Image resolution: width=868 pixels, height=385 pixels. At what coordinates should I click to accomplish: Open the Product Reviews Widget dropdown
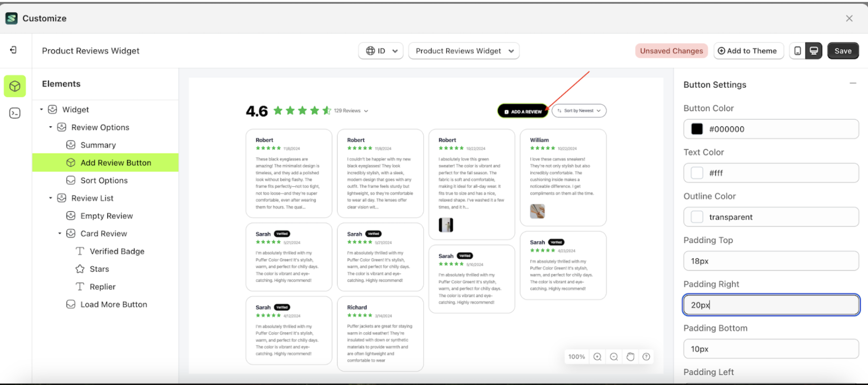pyautogui.click(x=464, y=51)
